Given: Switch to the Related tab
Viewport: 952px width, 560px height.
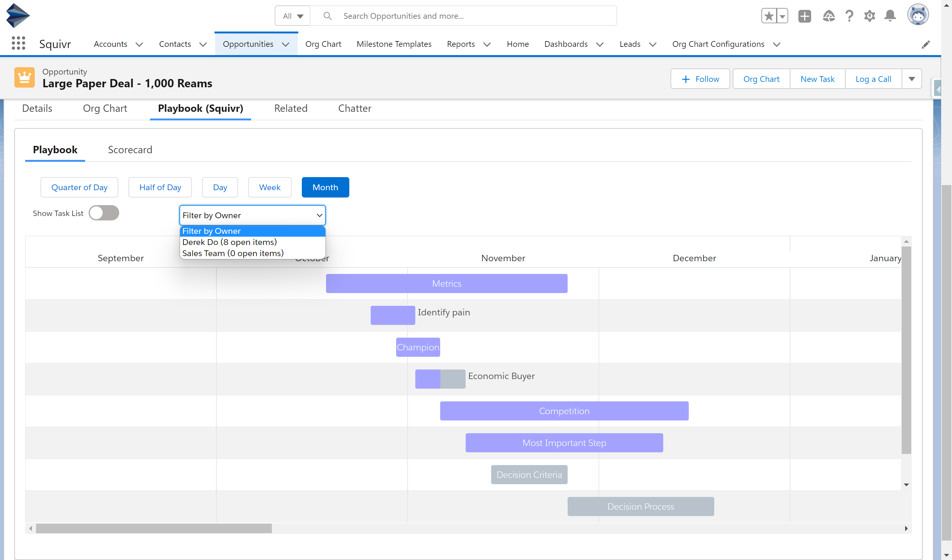Looking at the screenshot, I should pos(291,108).
